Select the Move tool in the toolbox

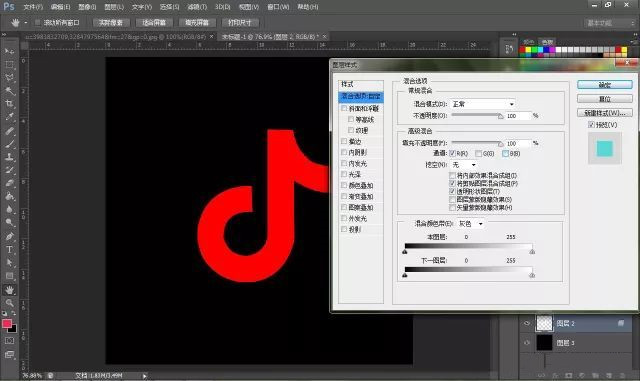point(9,51)
